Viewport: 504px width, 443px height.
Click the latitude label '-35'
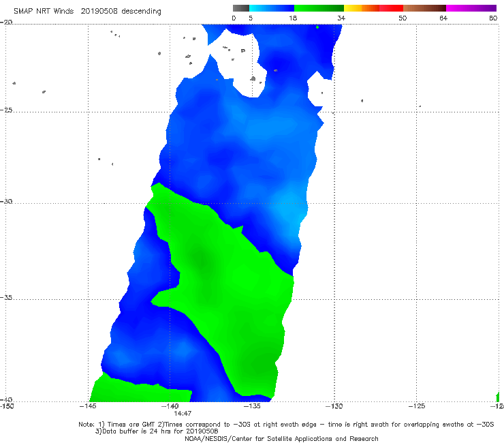(x=6, y=297)
